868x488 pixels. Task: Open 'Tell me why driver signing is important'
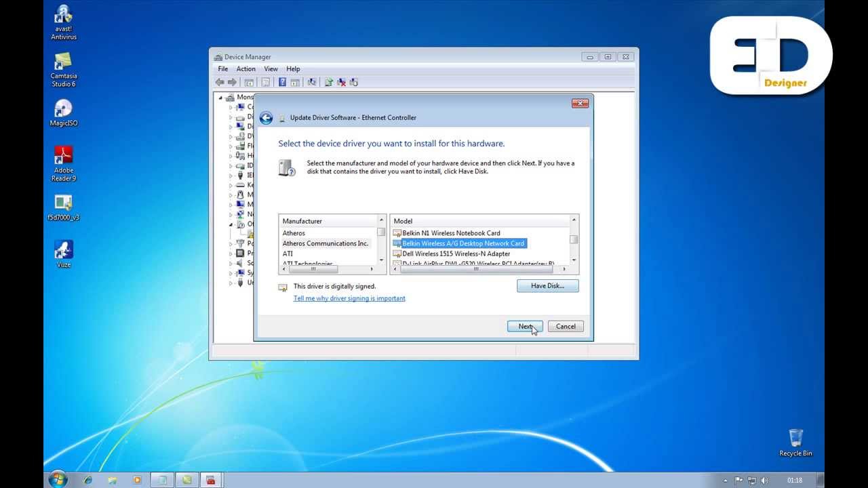tap(349, 298)
